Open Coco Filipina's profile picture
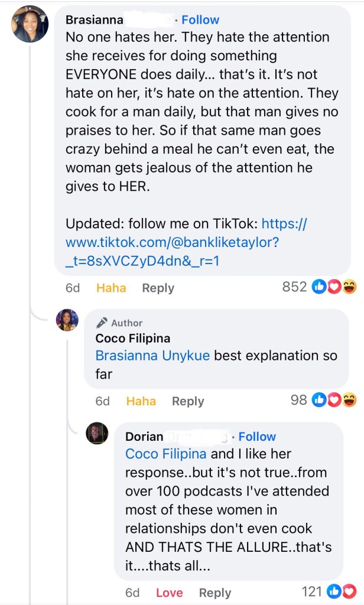 coord(67,320)
